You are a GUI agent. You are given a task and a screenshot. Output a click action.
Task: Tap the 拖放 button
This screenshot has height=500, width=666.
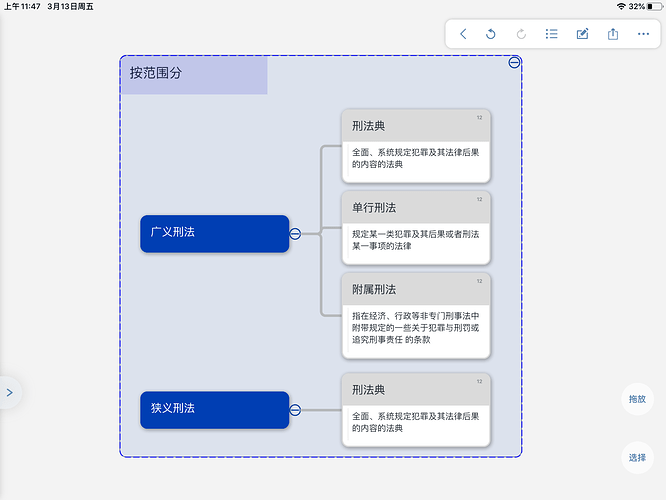tap(637, 399)
